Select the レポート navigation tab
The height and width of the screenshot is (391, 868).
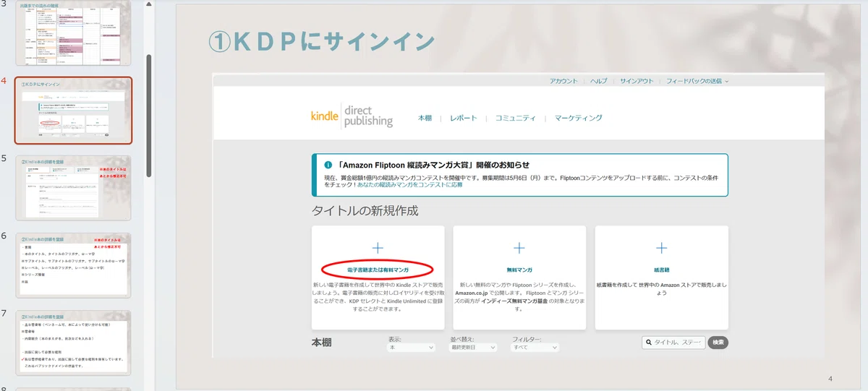[x=463, y=118]
